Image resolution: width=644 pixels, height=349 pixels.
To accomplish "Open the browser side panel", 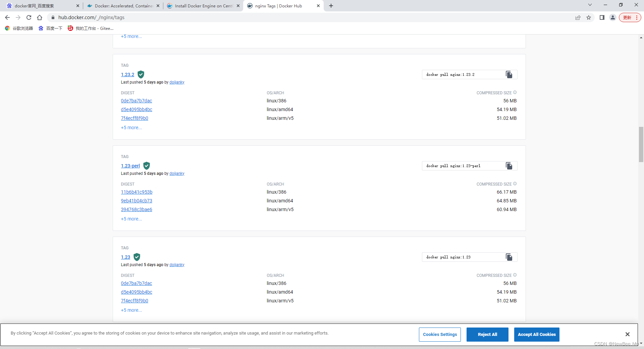I will tap(602, 17).
